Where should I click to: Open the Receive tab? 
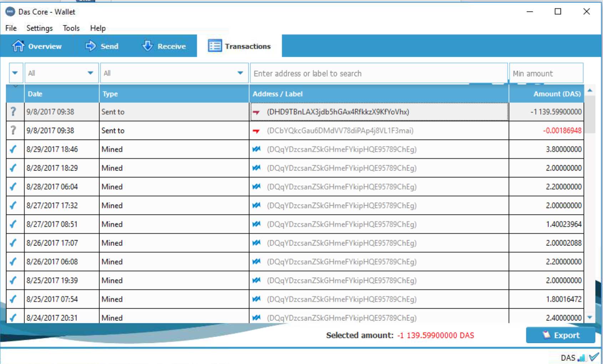(164, 46)
